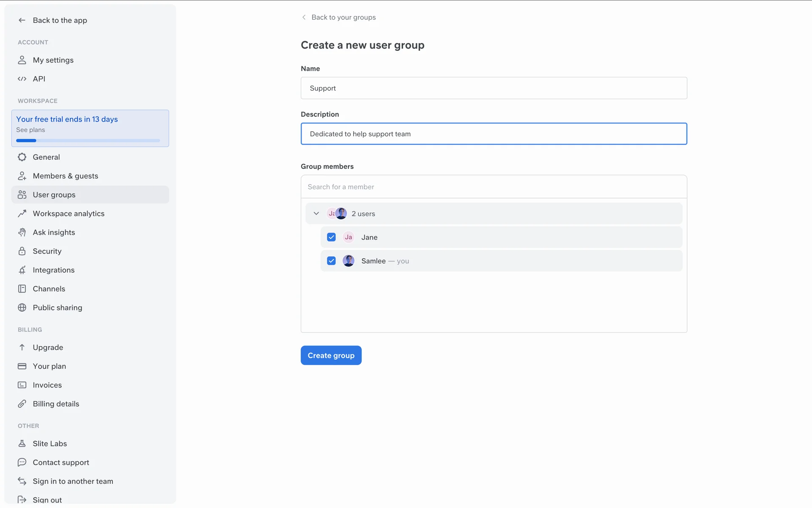Open Members & guests settings
Viewport: 812px width, 508px height.
coord(66,176)
